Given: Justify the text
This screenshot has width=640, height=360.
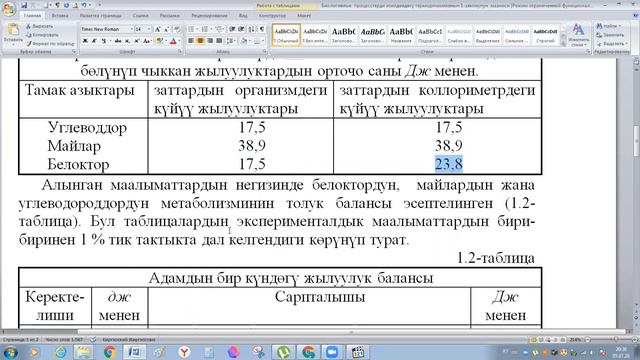Looking at the screenshot, I should tap(219, 41).
